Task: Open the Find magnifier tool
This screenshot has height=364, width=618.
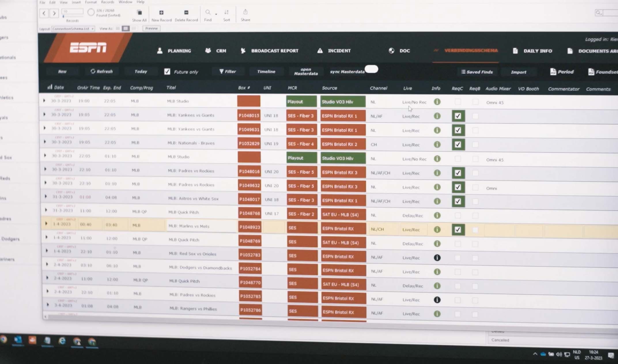Action: tap(208, 12)
